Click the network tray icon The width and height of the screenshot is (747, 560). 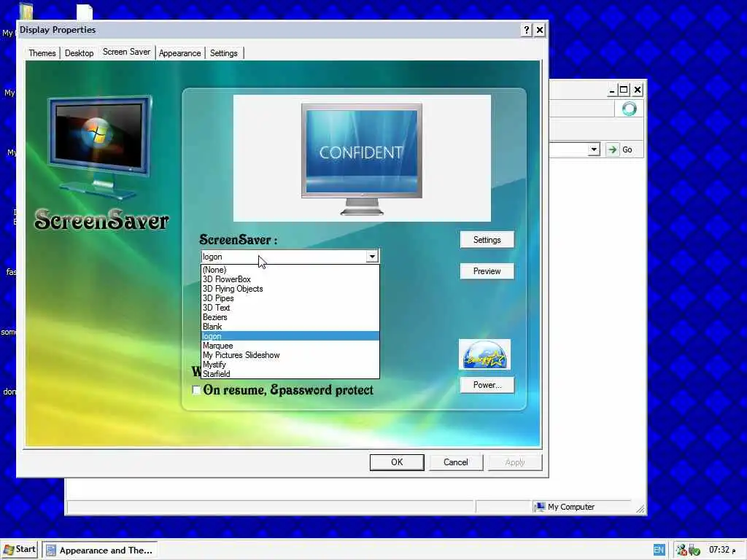click(681, 550)
